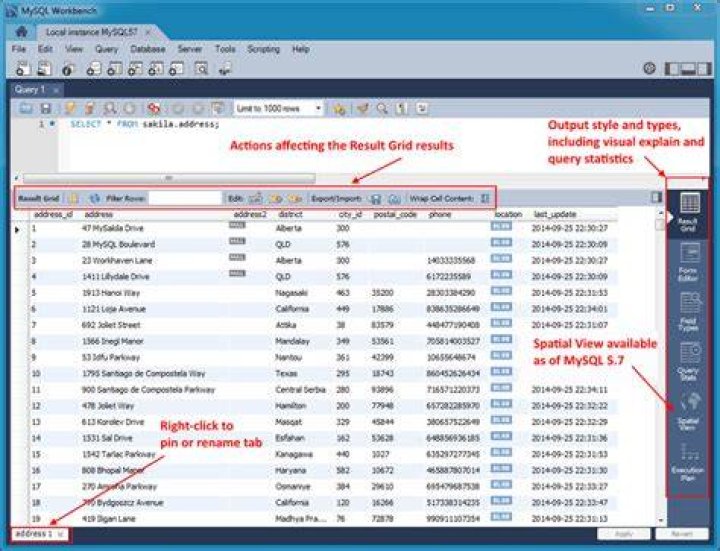Click the reconnect to DBMS icon
The height and width of the screenshot is (551, 720).
coord(225,69)
